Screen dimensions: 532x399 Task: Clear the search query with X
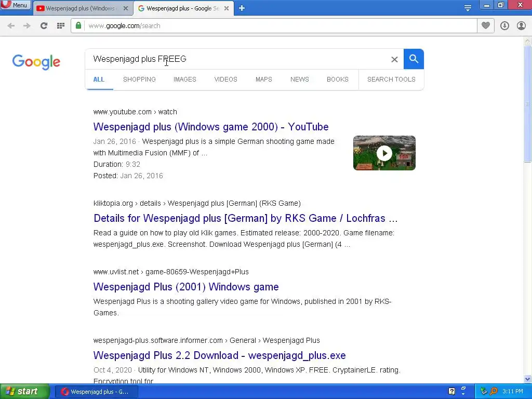(394, 59)
